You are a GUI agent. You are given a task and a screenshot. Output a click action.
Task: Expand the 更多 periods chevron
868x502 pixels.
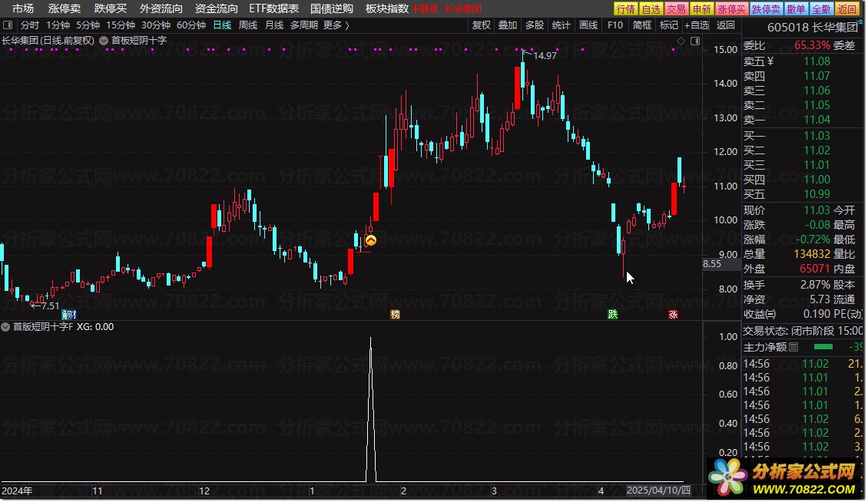(346, 25)
